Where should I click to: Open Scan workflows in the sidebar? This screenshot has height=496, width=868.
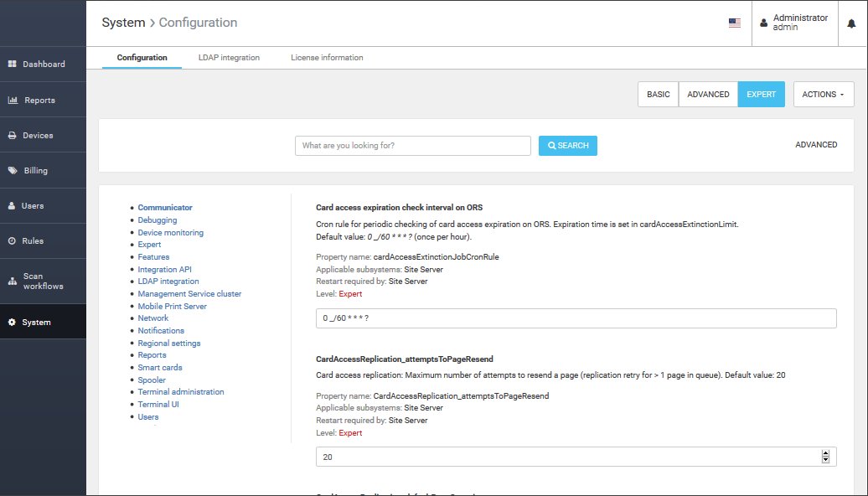click(x=42, y=282)
